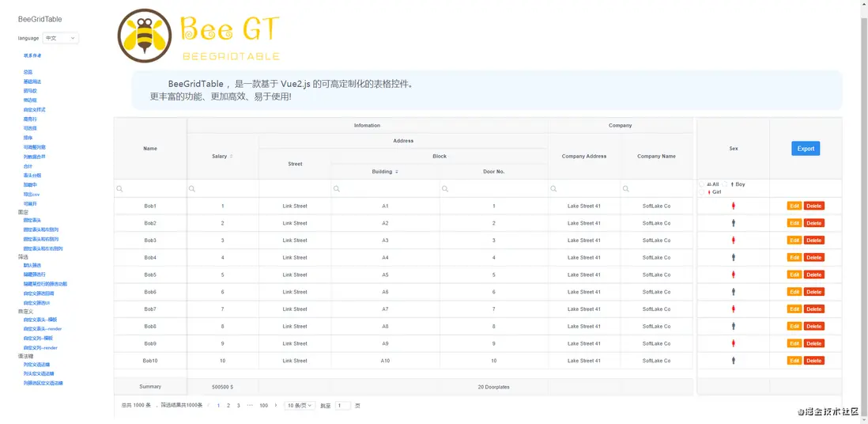Open 默认筛选 in the sidebar

(x=32, y=266)
